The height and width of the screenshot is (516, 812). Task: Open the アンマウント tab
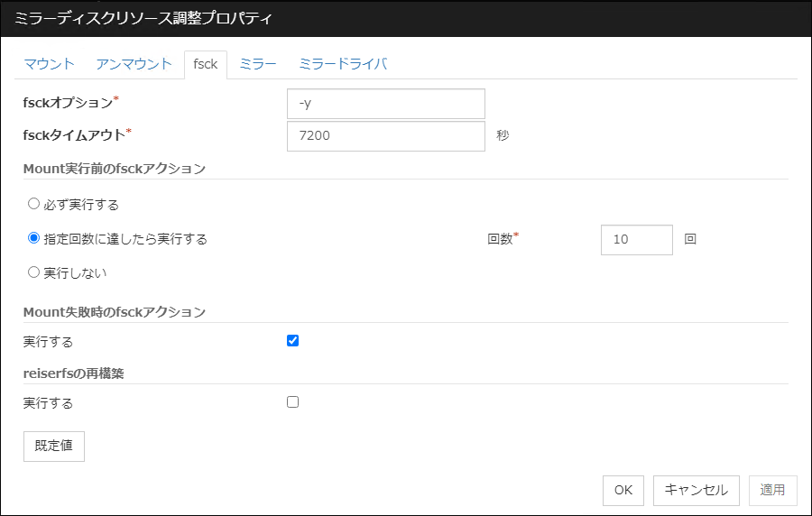[x=134, y=64]
